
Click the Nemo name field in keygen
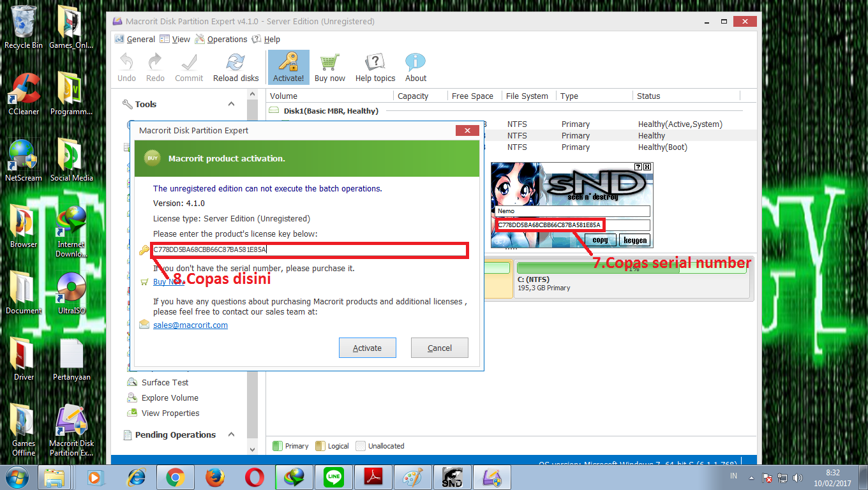(x=572, y=211)
